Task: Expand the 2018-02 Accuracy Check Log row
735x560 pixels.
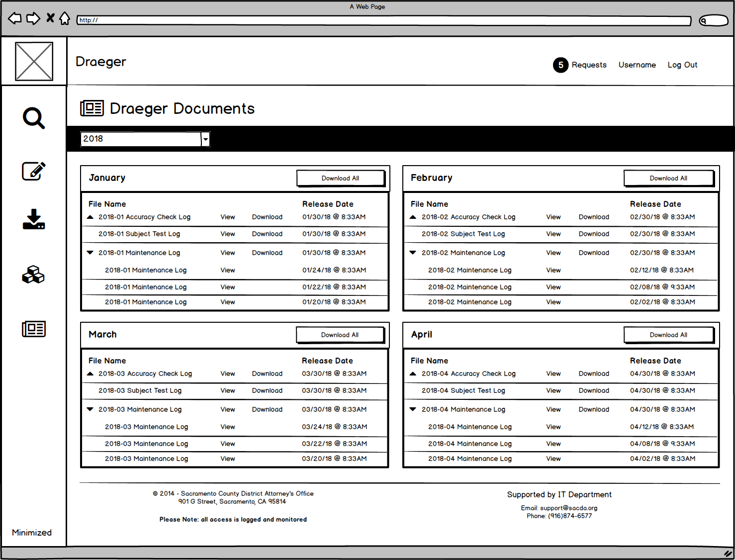Action: 413,217
